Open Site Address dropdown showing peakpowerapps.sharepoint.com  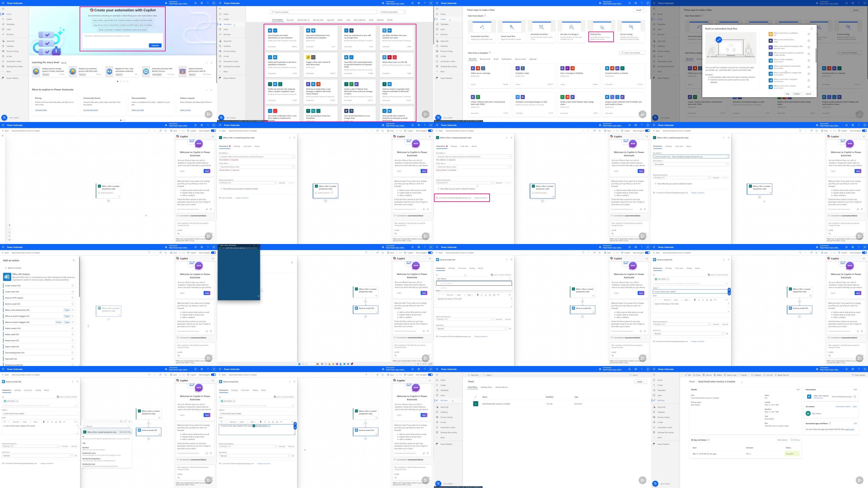(691, 157)
